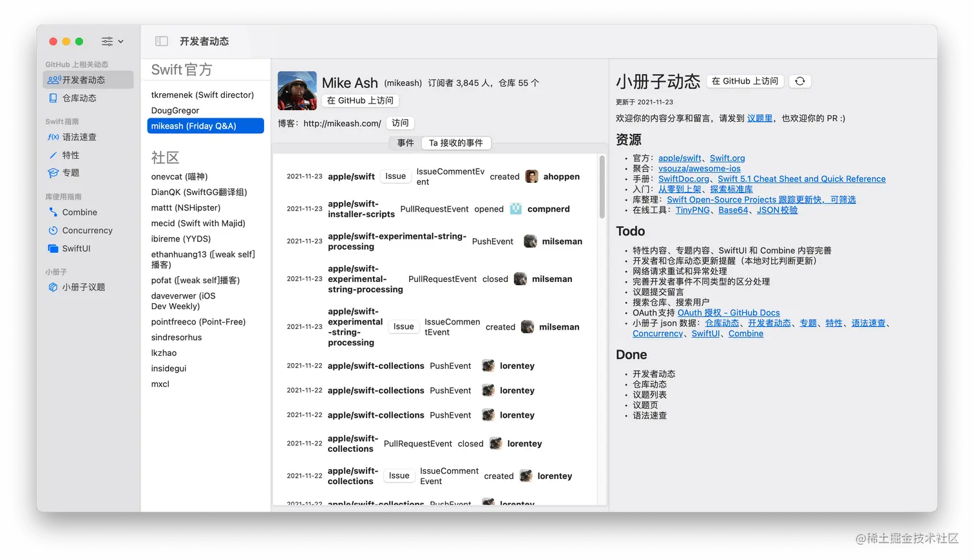
Task: Open the 语法速查 json data link
Action: tap(868, 323)
